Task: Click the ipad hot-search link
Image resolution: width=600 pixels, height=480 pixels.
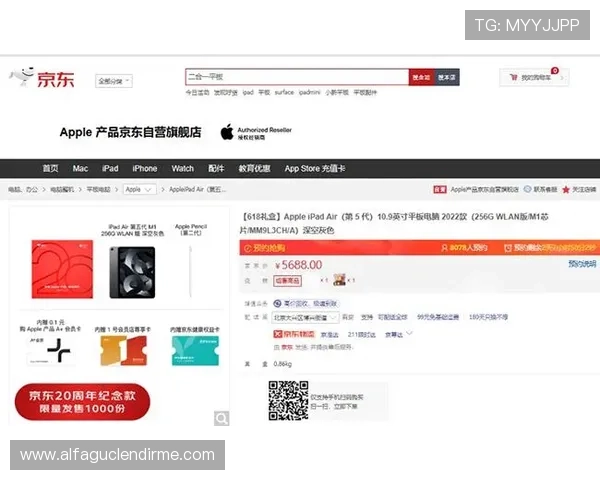Action: pyautogui.click(x=248, y=92)
